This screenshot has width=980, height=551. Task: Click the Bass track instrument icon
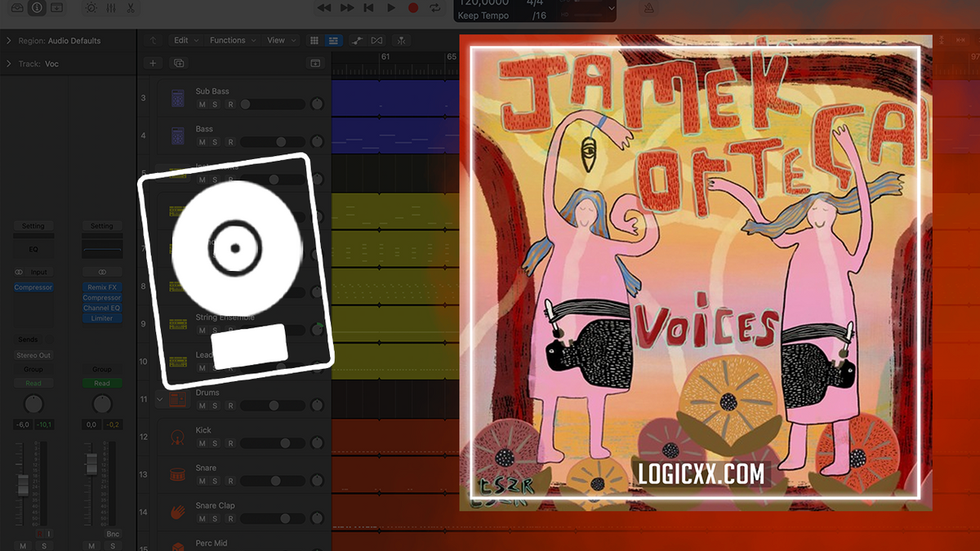(x=177, y=136)
